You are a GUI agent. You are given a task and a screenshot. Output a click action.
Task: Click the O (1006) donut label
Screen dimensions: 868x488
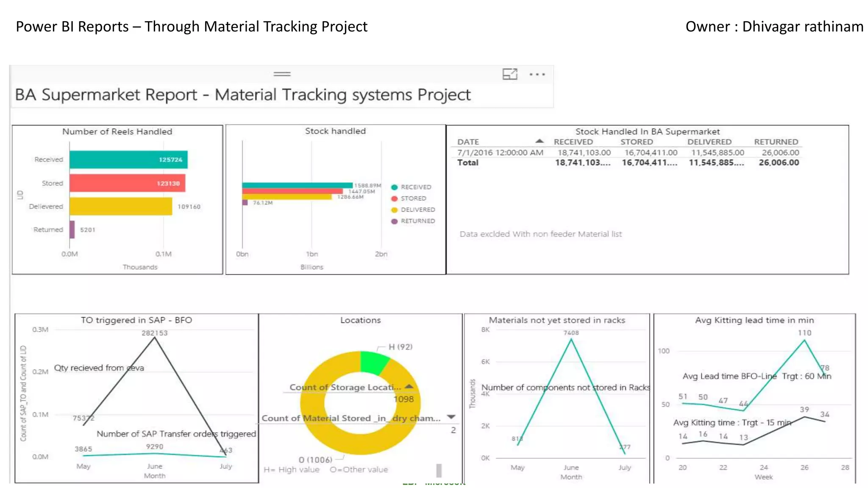pos(315,460)
